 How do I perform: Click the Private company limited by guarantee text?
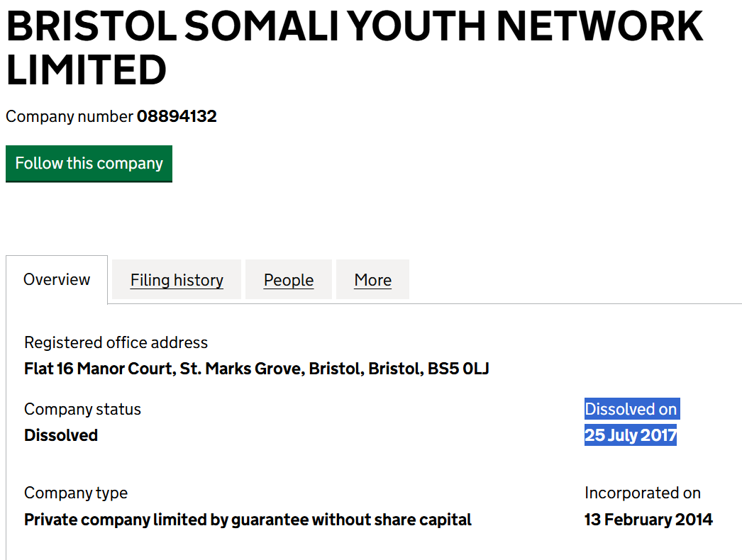[248, 520]
